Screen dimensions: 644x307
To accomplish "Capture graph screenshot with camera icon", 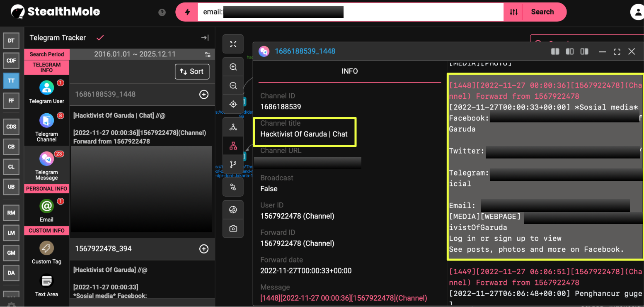I will pos(233,229).
